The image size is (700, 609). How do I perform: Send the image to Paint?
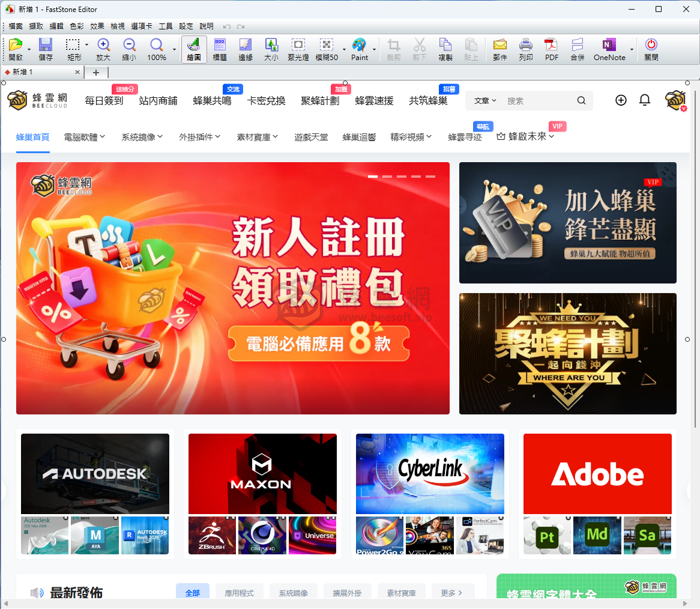coord(360,49)
